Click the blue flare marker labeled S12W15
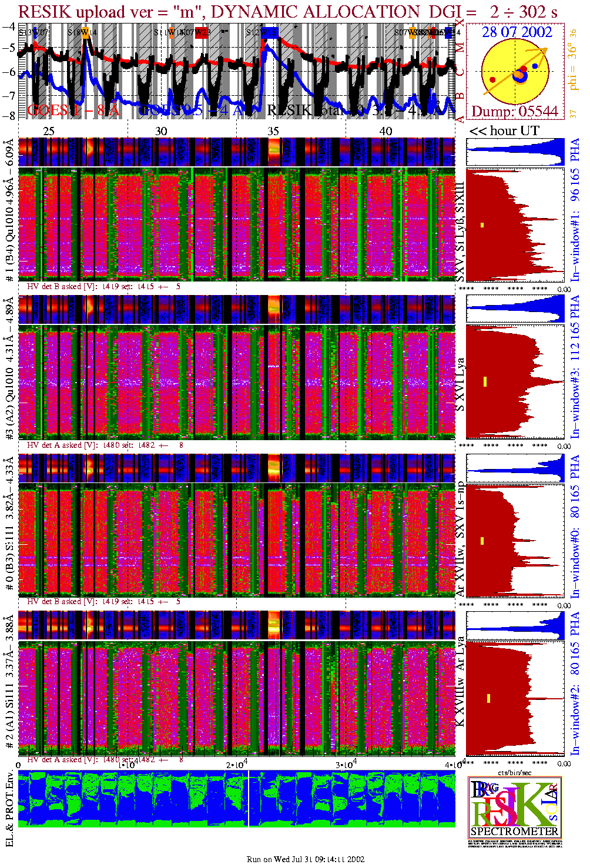Viewport: 590px width, 868px height. pyautogui.click(x=269, y=33)
